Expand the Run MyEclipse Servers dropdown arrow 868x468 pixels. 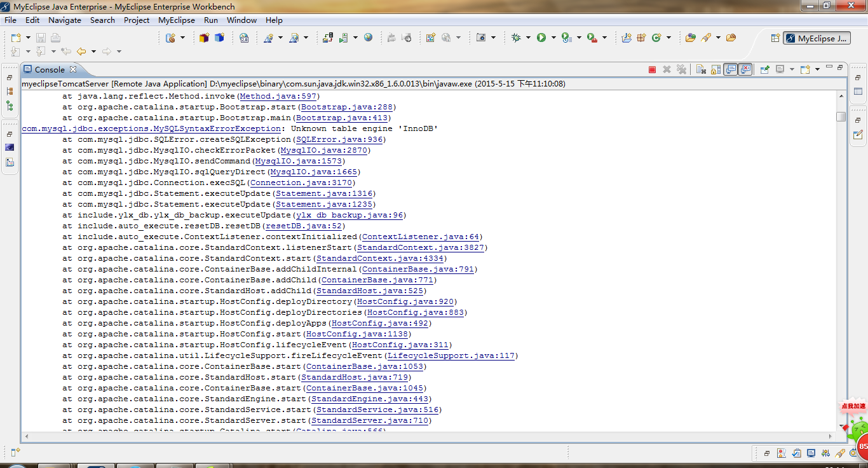(x=355, y=38)
